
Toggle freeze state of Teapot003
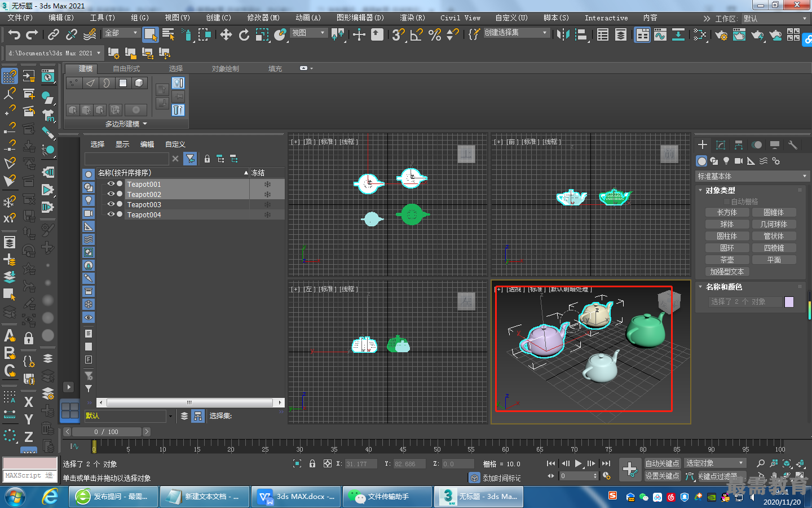tap(267, 204)
